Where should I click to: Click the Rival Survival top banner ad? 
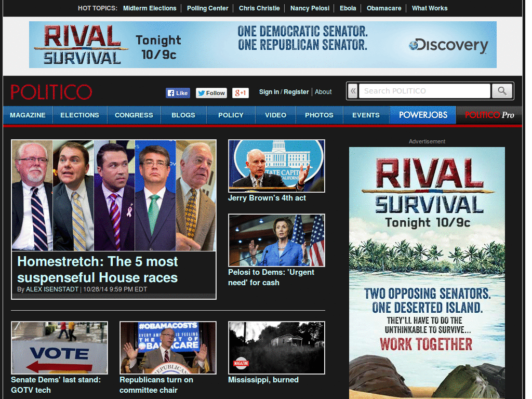[x=262, y=45]
